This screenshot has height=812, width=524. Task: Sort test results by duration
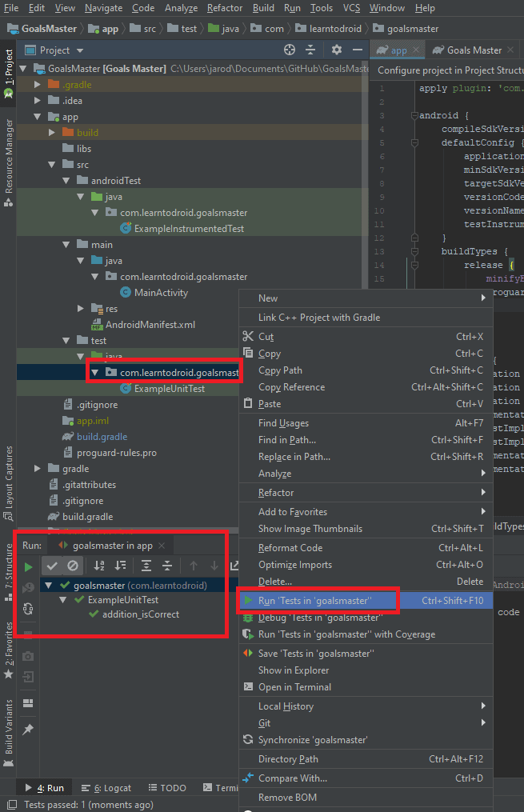[120, 566]
